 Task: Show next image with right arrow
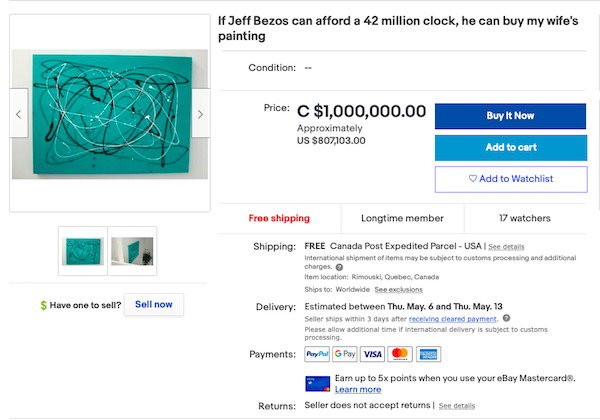click(200, 114)
